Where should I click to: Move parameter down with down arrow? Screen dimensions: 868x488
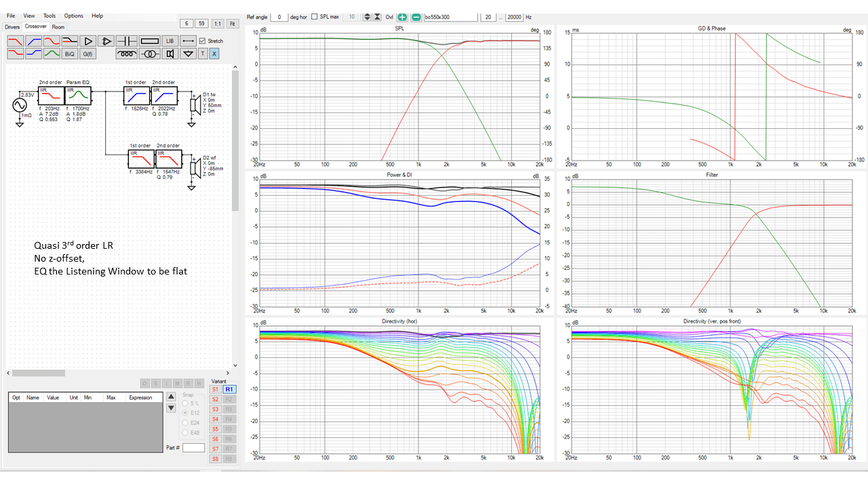[x=171, y=408]
